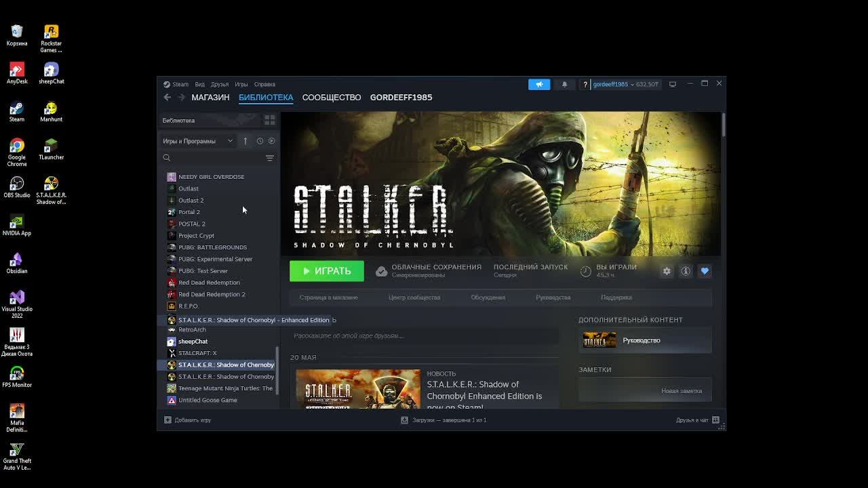This screenshot has width=868, height=488.
Task: Sort library by recent activity clock icon
Action: click(x=260, y=141)
